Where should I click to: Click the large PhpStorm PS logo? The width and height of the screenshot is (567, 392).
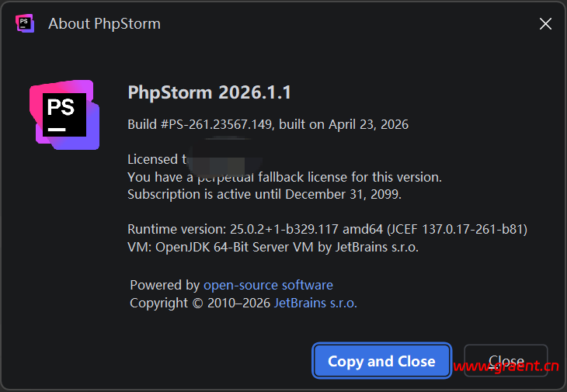(64, 115)
